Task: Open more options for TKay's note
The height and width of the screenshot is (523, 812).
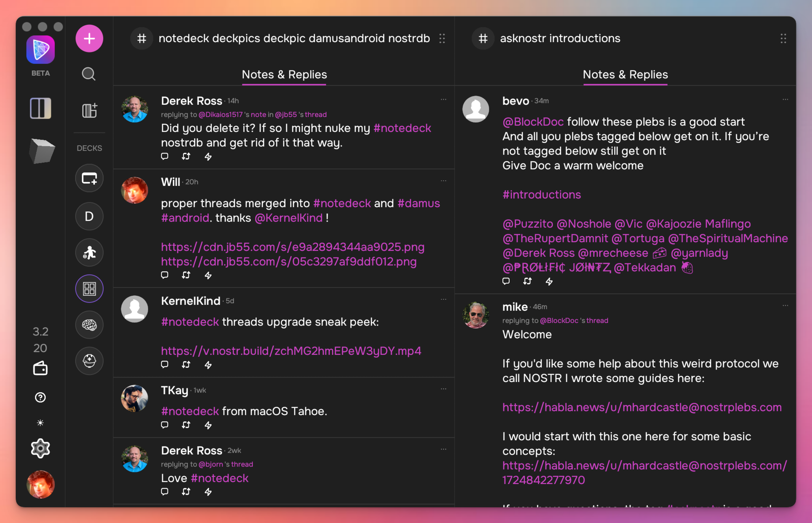Action: pos(444,389)
